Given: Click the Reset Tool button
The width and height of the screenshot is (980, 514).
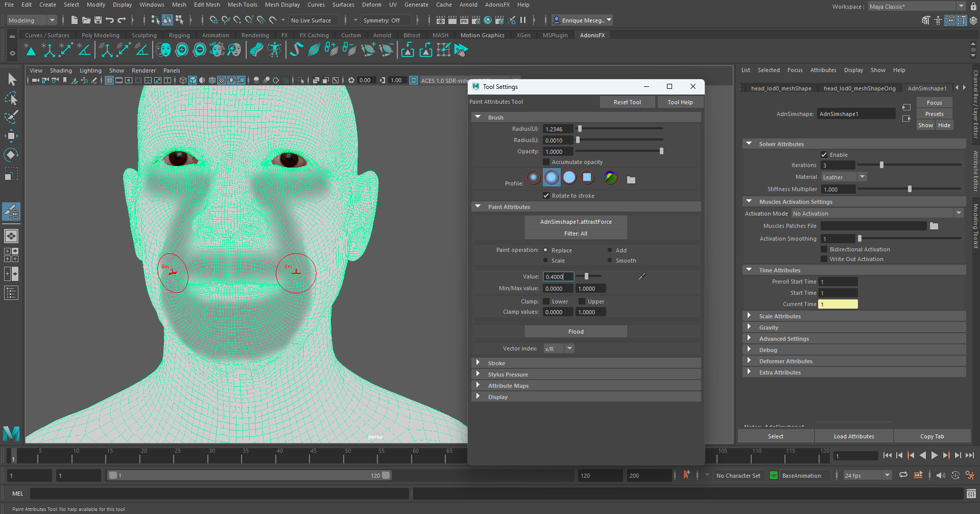Looking at the screenshot, I should [x=627, y=102].
